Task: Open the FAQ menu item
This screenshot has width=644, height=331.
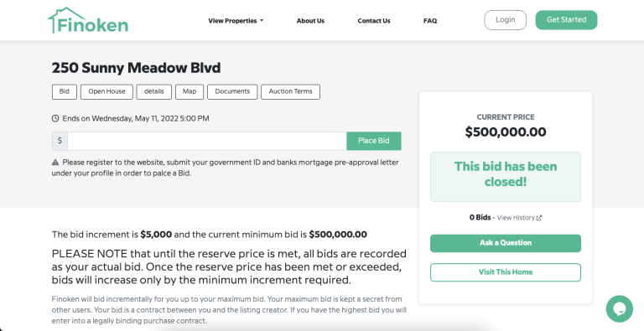Action: pyautogui.click(x=430, y=21)
